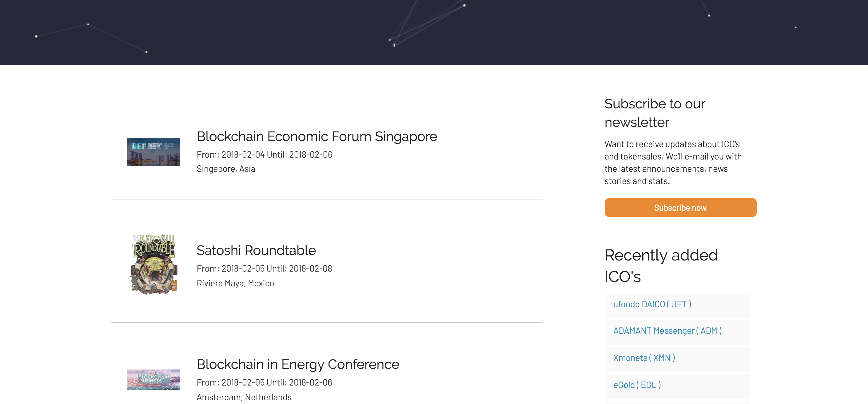The height and width of the screenshot is (404, 868).
Task: Open Blockchain Economic Forum Singapore event title
Action: 317,136
